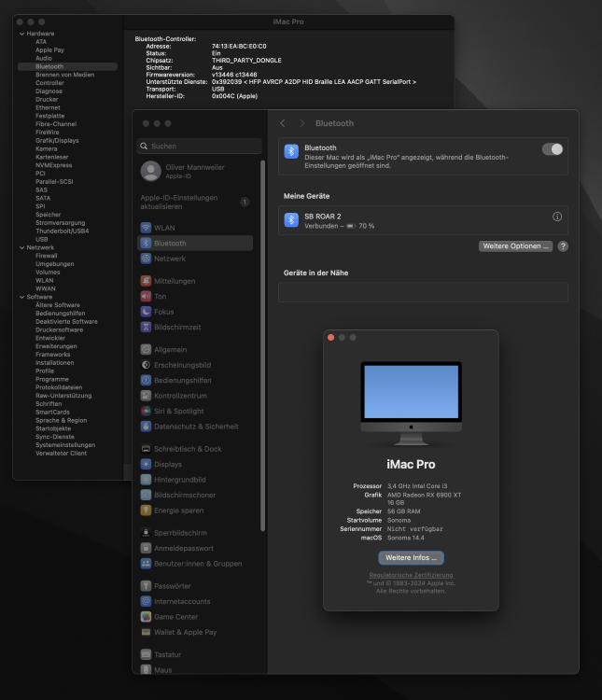Select Stromversorgung in hardware tree

pos(61,223)
